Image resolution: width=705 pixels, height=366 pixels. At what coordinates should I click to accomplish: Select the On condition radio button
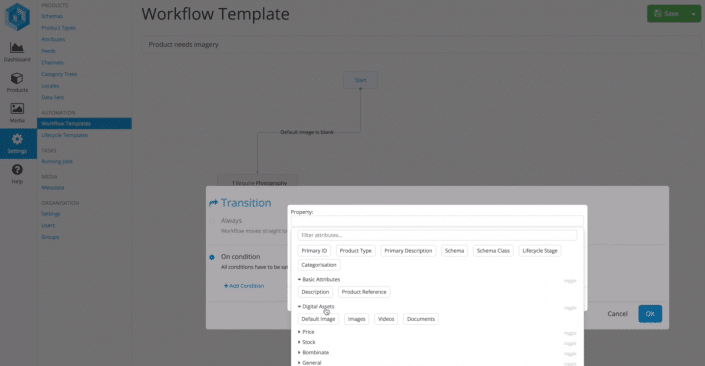pyautogui.click(x=212, y=257)
